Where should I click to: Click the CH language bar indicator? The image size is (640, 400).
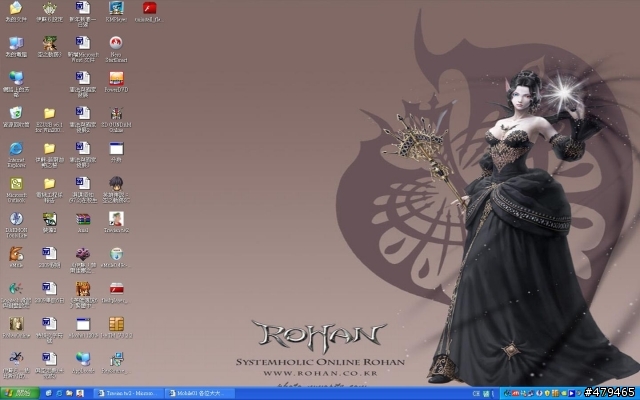476,393
